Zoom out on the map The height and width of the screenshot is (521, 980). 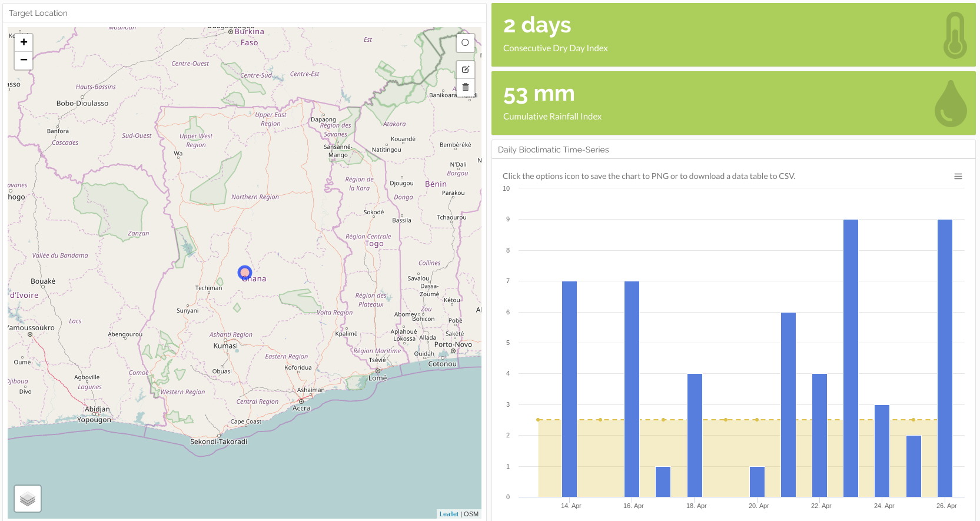(x=24, y=60)
